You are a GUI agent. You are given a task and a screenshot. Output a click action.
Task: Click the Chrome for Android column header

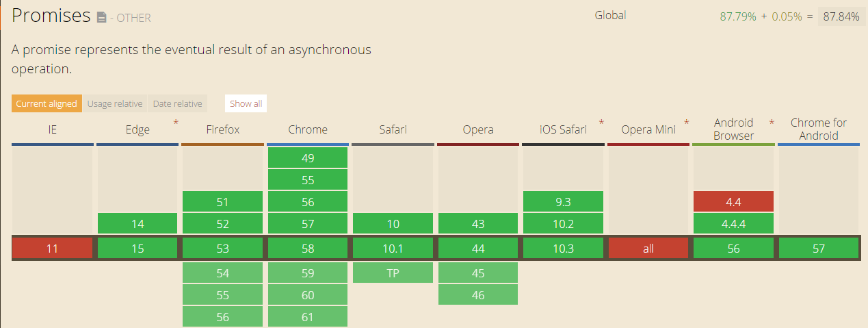pyautogui.click(x=819, y=129)
